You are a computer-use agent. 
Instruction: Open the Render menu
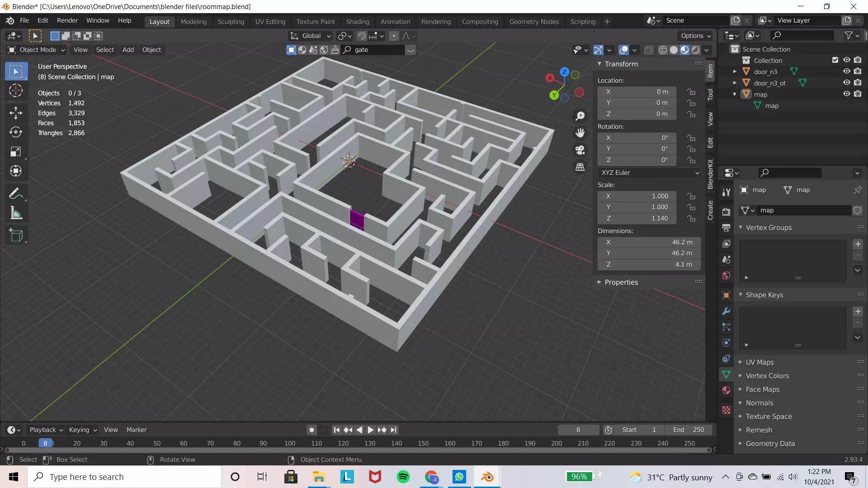pyautogui.click(x=67, y=20)
